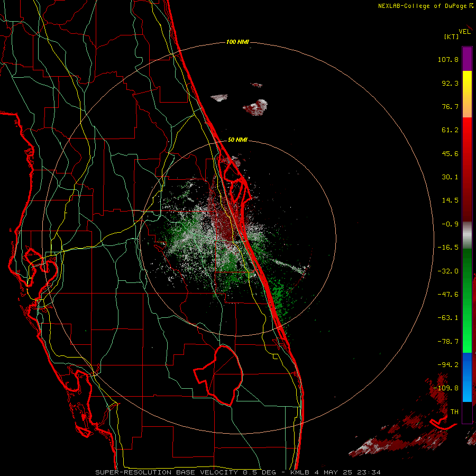Click the KMLB station identifier in the caption
This screenshot has height=476, width=476.
(x=300, y=472)
